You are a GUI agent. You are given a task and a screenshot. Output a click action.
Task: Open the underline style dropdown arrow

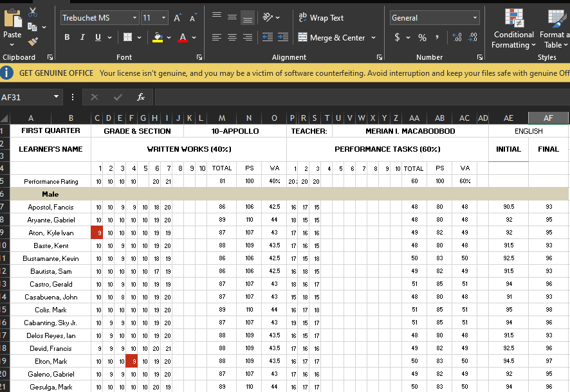click(109, 37)
